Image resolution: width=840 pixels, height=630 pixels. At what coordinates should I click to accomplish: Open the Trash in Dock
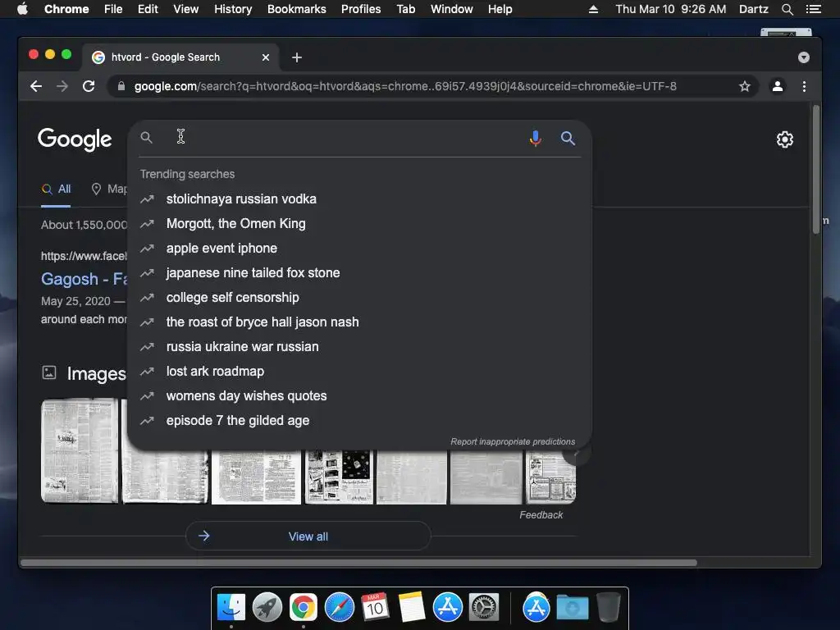tap(608, 607)
